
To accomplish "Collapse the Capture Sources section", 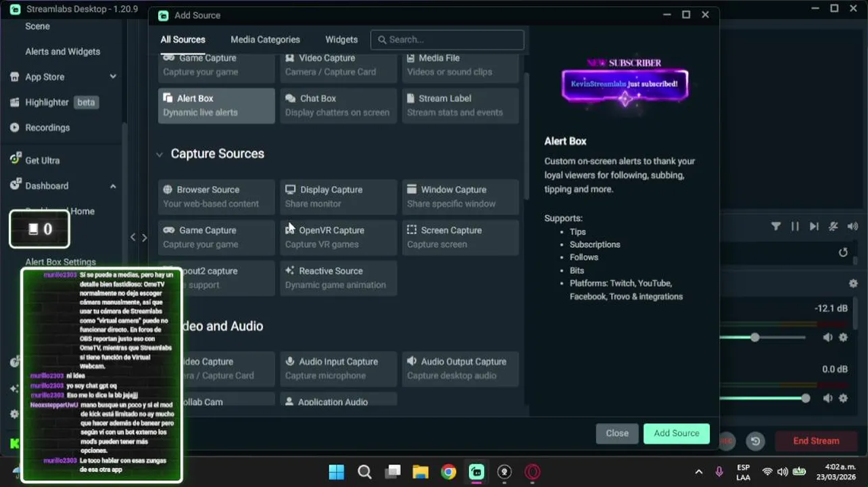I will [160, 154].
